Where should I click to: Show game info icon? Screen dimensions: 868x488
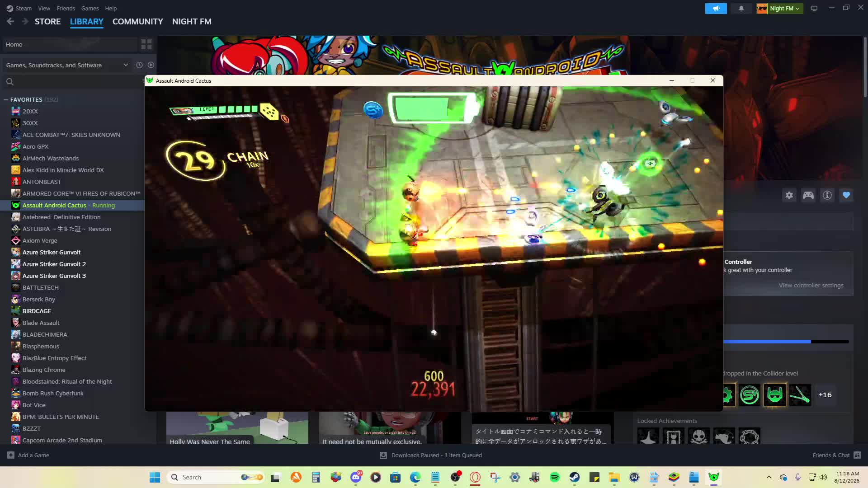827,195
